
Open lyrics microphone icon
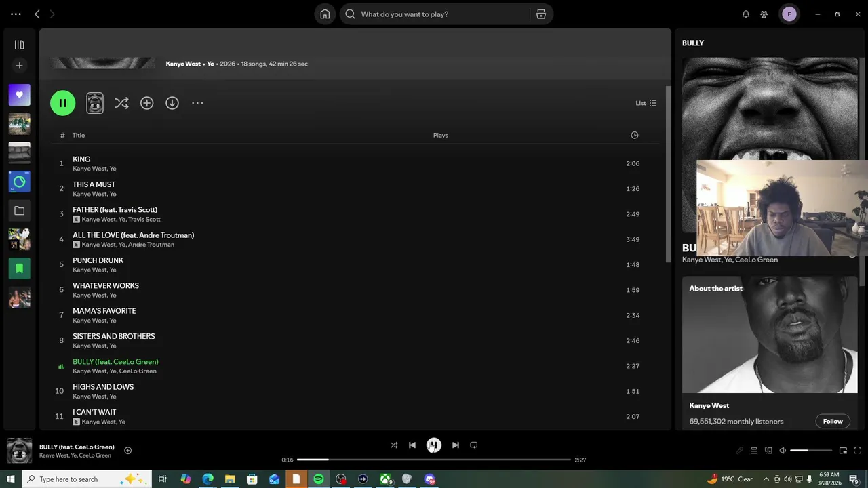[739, 451]
